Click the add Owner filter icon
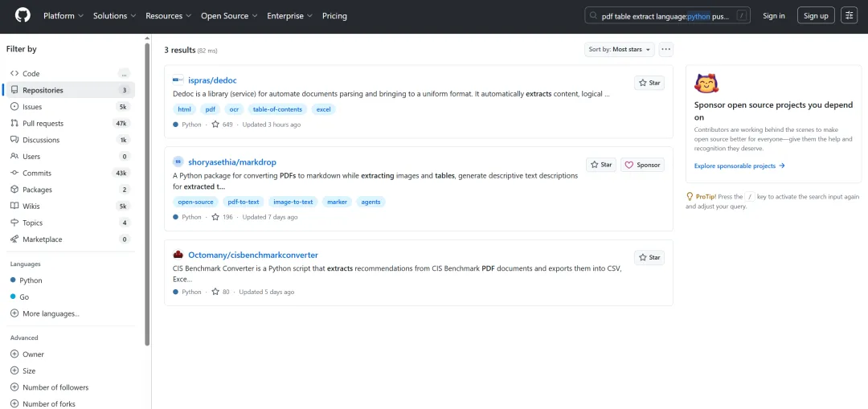868x409 pixels. (14, 354)
